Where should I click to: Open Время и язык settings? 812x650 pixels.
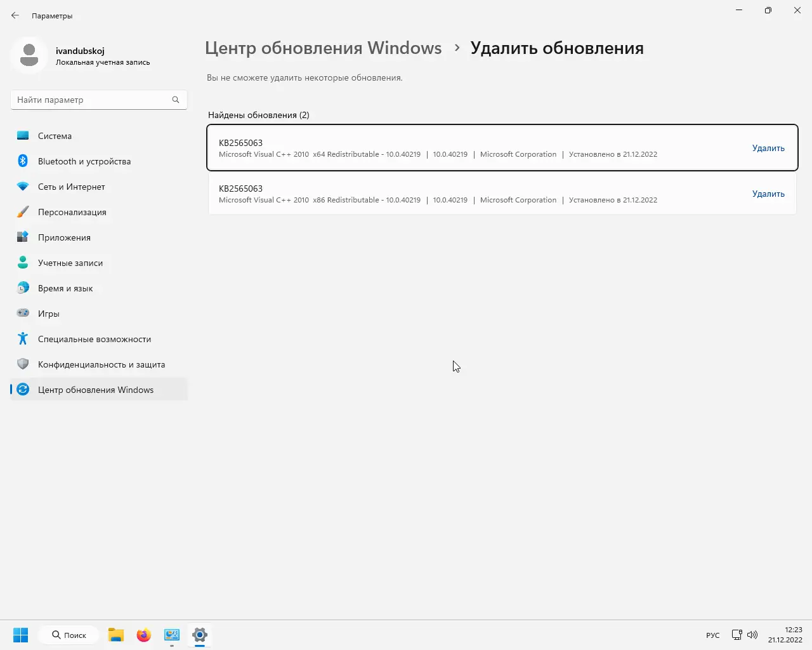pyautogui.click(x=99, y=288)
